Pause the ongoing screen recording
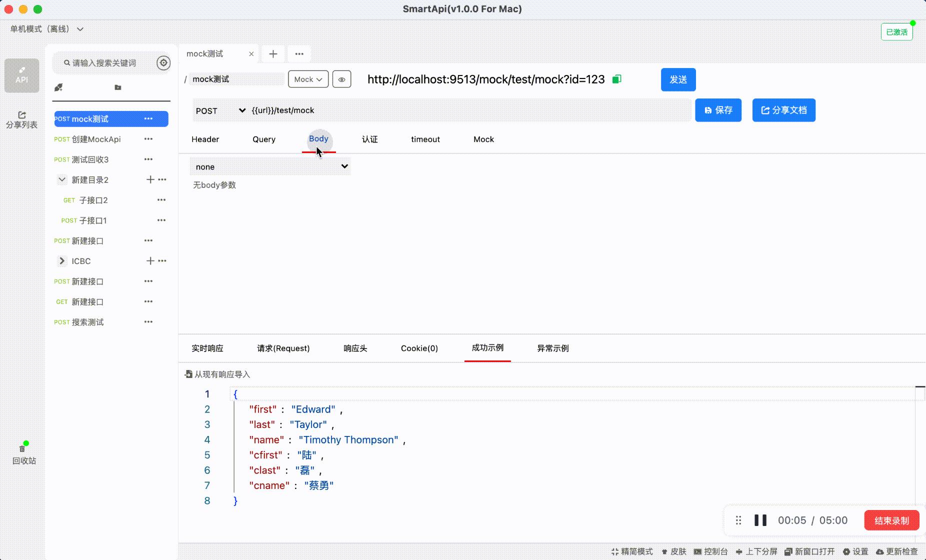 coord(760,520)
